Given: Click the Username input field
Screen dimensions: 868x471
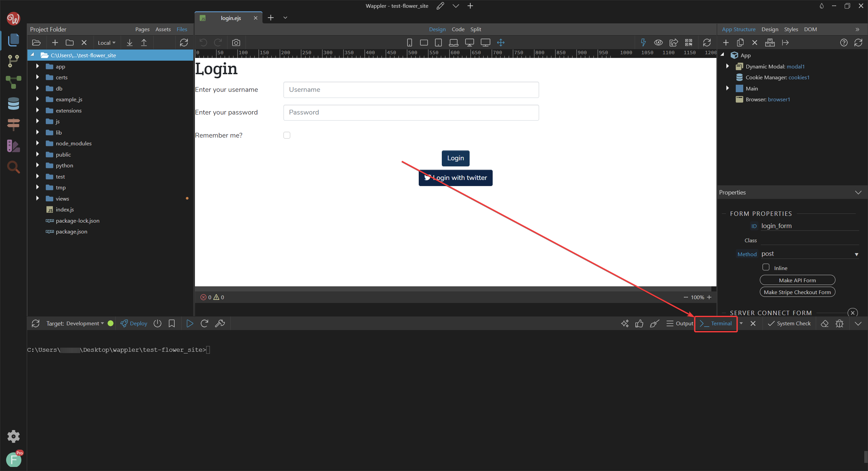Looking at the screenshot, I should (411, 89).
